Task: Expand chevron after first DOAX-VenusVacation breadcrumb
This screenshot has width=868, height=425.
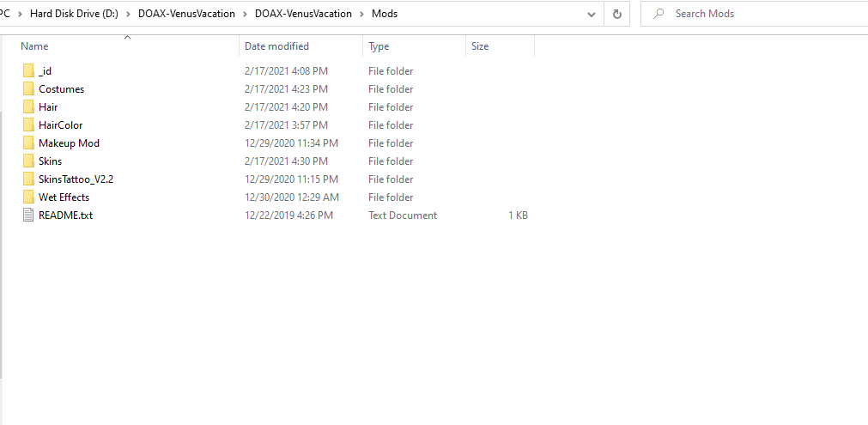Action: pos(245,14)
